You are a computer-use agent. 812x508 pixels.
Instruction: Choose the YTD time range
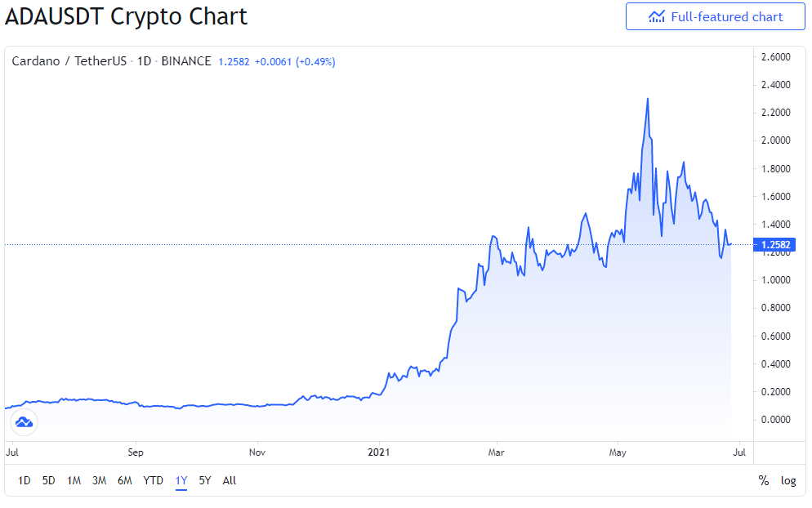click(x=154, y=480)
